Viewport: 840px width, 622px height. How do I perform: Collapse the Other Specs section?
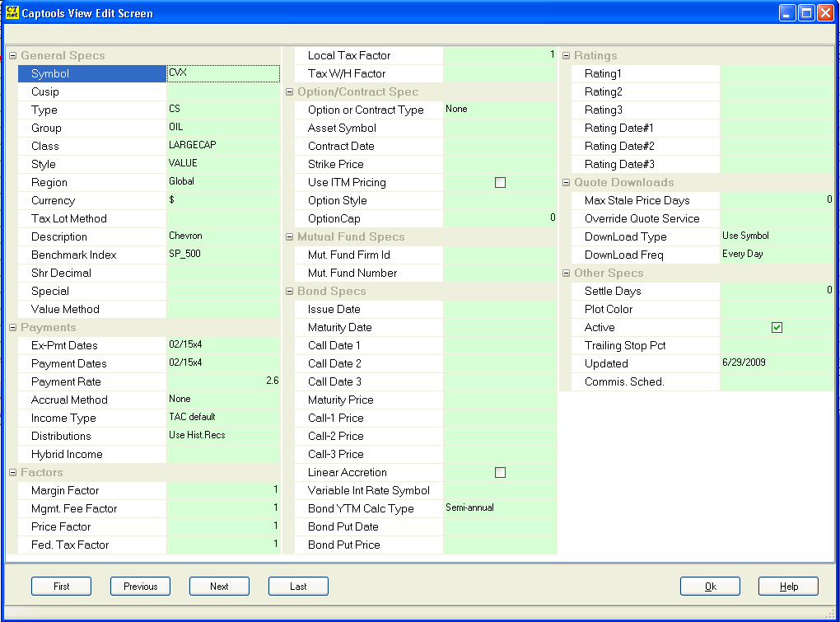[x=566, y=273]
